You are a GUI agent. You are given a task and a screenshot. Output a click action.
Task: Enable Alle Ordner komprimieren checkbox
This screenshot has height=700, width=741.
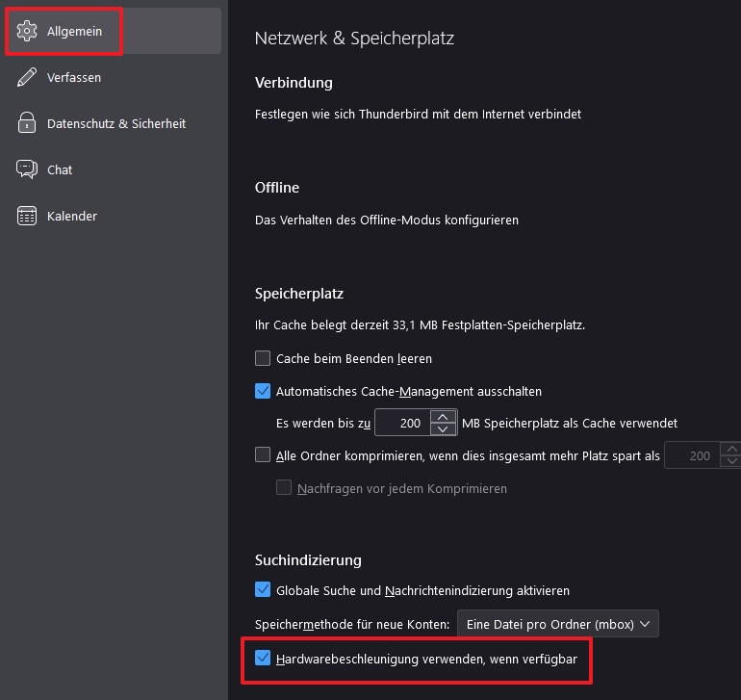[x=263, y=455]
